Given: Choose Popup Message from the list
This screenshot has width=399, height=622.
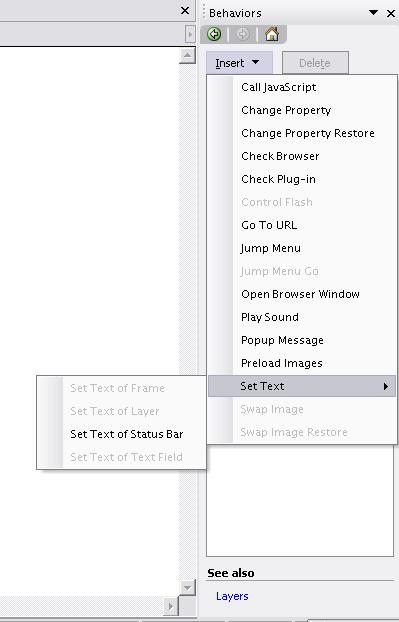Looking at the screenshot, I should pos(282,340).
